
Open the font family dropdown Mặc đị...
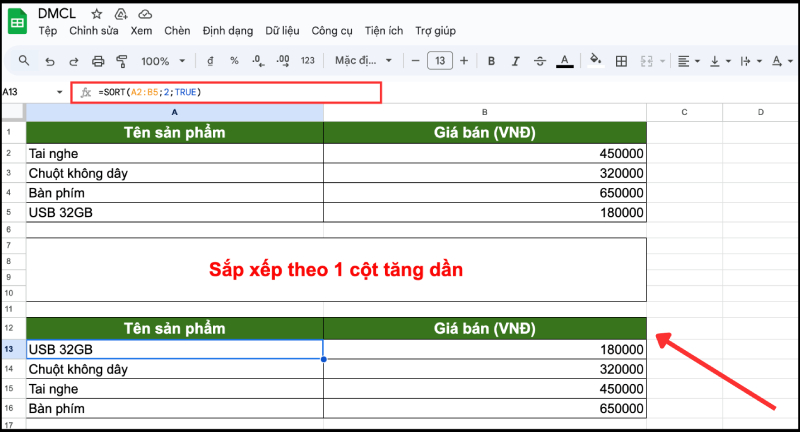point(363,61)
